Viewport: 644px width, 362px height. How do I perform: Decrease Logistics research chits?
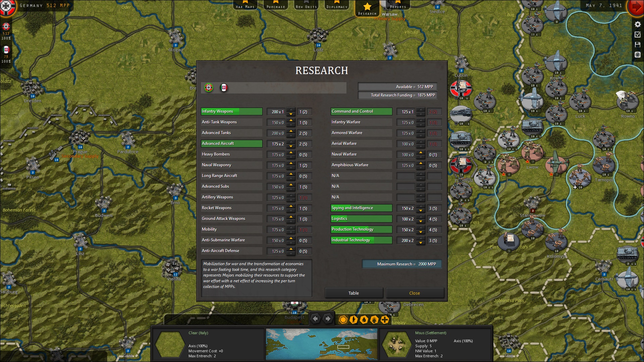tap(421, 221)
